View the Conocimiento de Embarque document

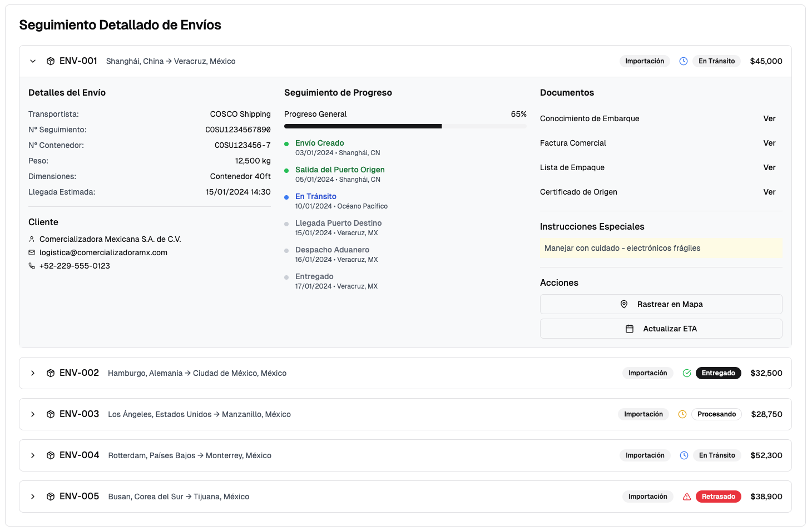[769, 118]
